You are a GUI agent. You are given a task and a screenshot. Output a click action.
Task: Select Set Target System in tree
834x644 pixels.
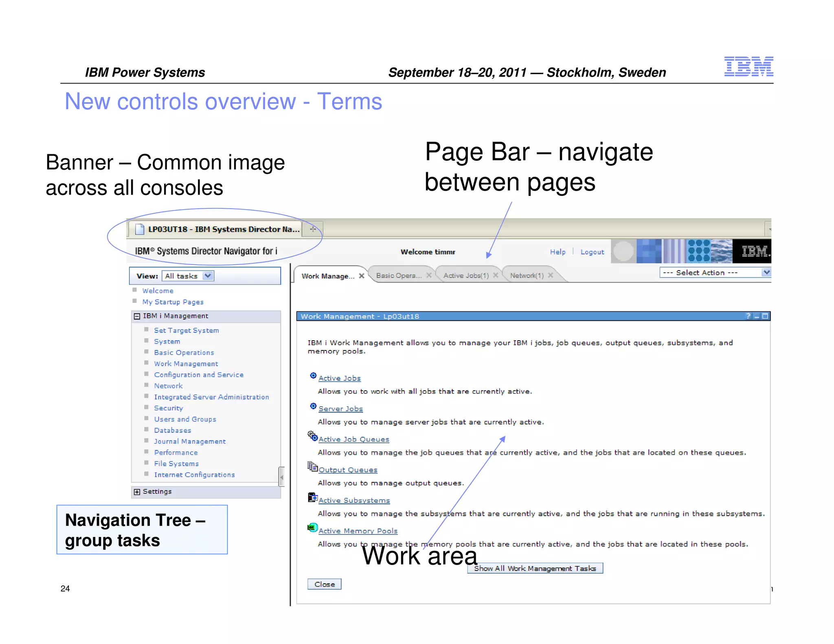(187, 331)
